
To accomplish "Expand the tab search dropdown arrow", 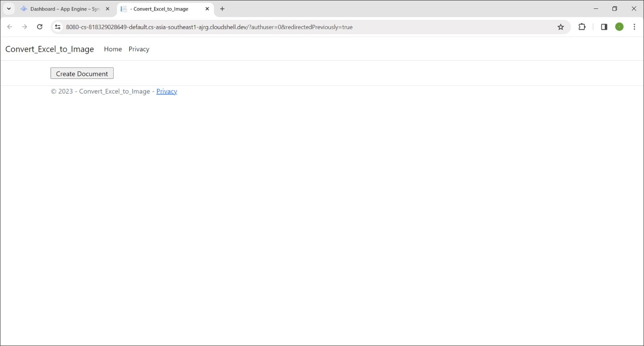I will 9,9.
